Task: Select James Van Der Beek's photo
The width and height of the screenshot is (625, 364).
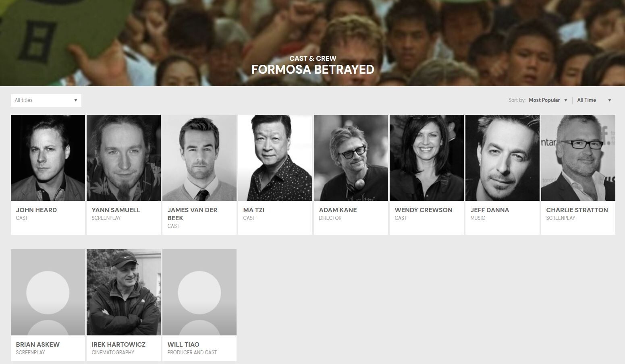Action: tap(199, 158)
